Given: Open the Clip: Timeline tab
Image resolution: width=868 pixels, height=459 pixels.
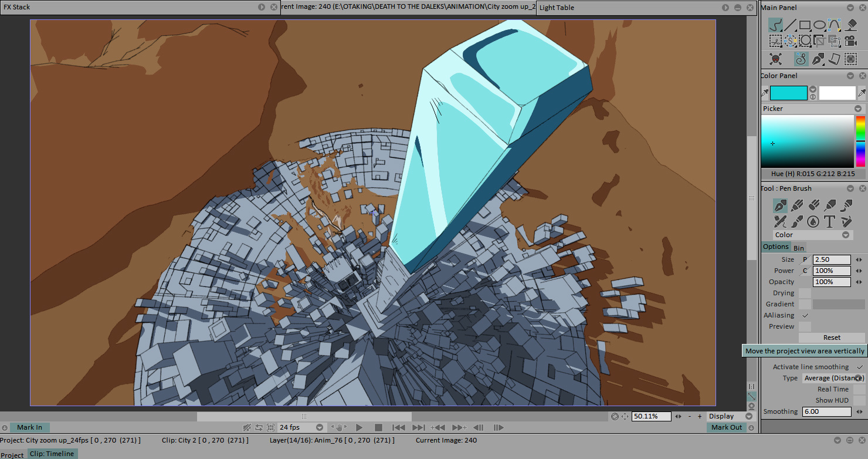Looking at the screenshot, I should point(52,454).
